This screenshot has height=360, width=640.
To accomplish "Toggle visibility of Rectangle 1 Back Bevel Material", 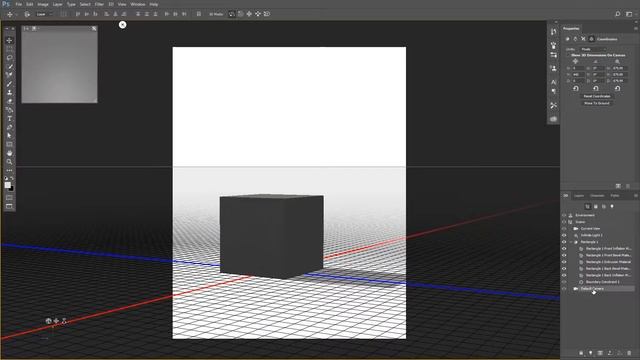I will 564,269.
